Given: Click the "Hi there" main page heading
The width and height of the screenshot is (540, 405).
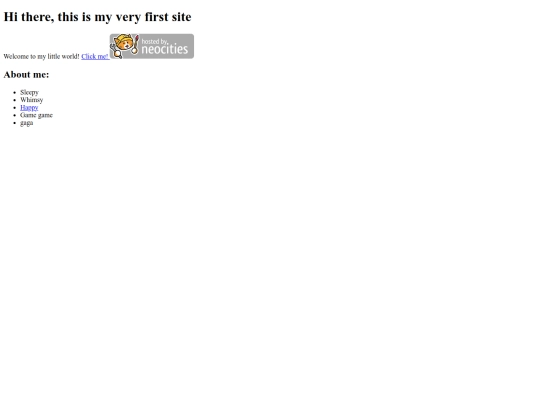Looking at the screenshot, I should pos(97,17).
